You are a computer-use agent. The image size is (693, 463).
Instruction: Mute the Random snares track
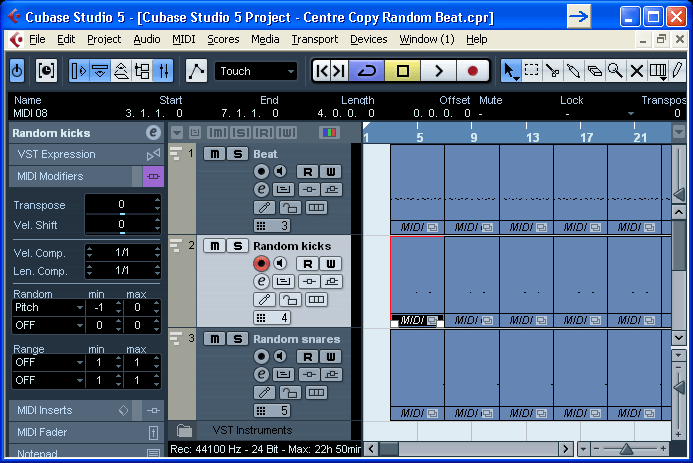pos(214,339)
